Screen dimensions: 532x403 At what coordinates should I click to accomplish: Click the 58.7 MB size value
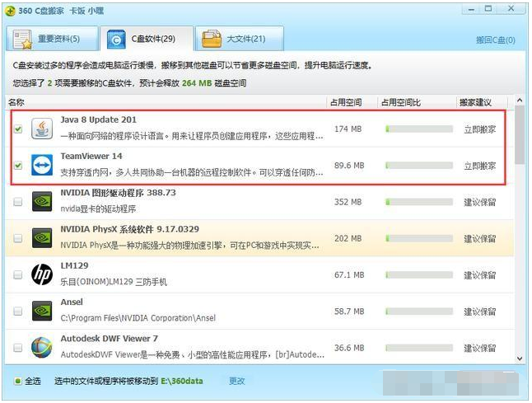(x=349, y=312)
